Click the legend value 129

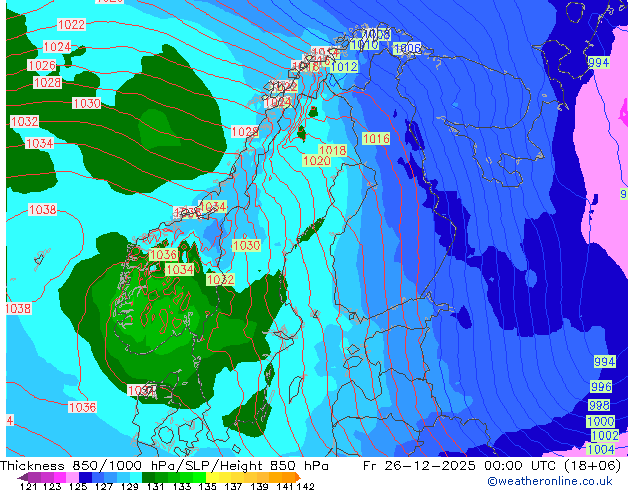[129, 486]
